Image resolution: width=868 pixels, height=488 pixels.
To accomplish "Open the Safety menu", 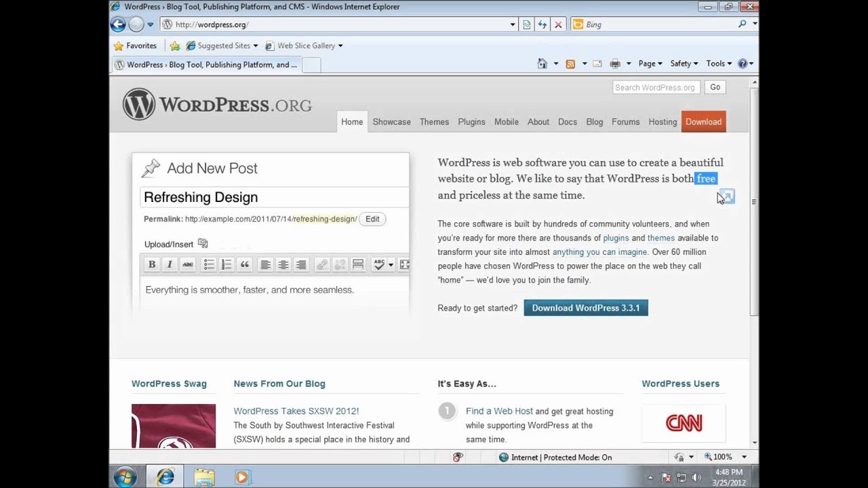I will tap(684, 64).
